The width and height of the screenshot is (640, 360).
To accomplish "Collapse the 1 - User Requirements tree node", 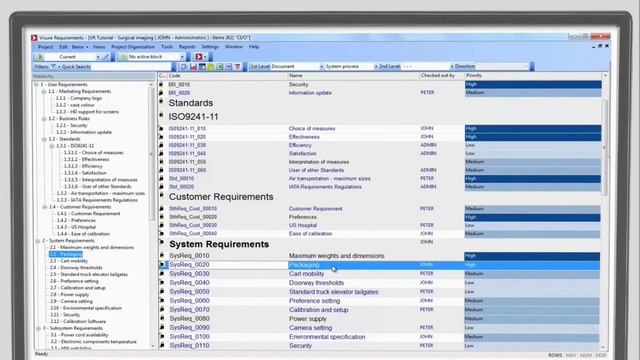I will click(36, 84).
